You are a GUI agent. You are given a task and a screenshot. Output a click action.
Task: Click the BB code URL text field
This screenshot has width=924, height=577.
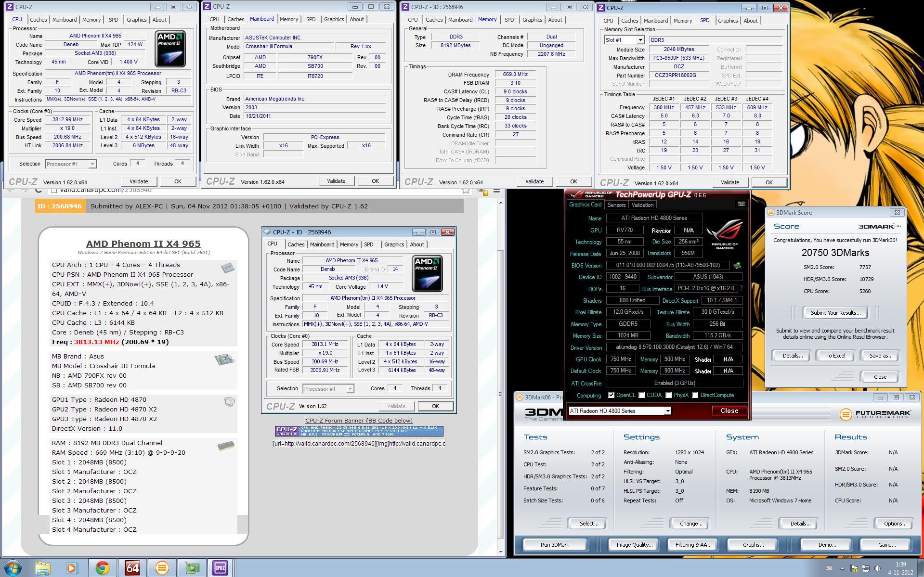359,443
